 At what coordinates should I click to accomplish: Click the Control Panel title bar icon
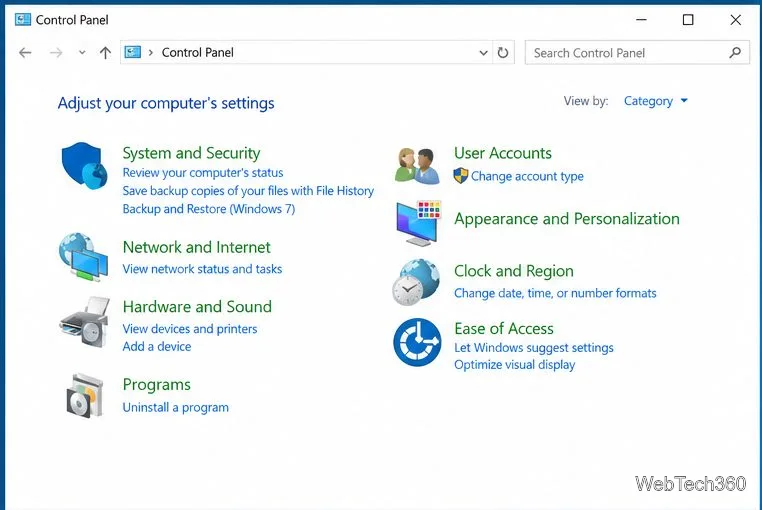22,19
